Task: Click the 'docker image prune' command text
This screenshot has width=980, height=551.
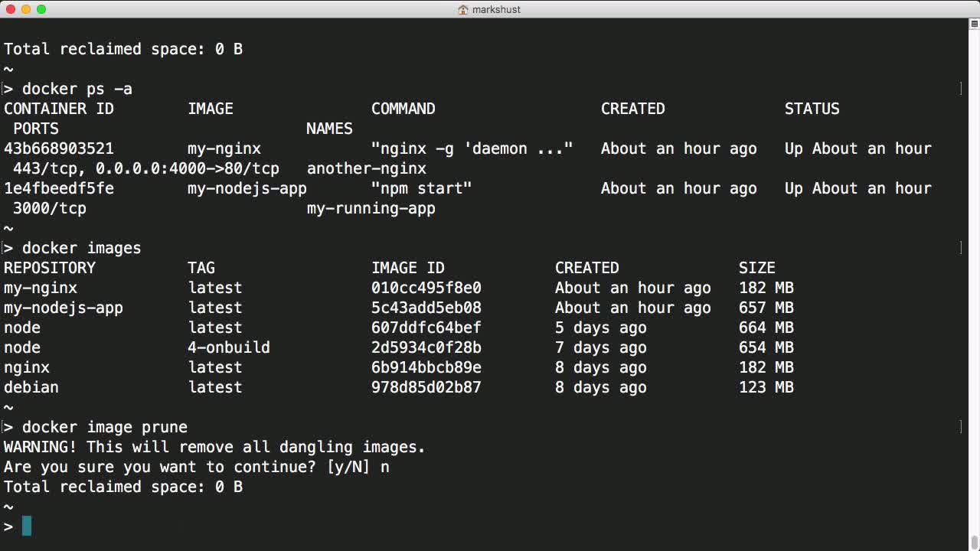Action: click(105, 427)
